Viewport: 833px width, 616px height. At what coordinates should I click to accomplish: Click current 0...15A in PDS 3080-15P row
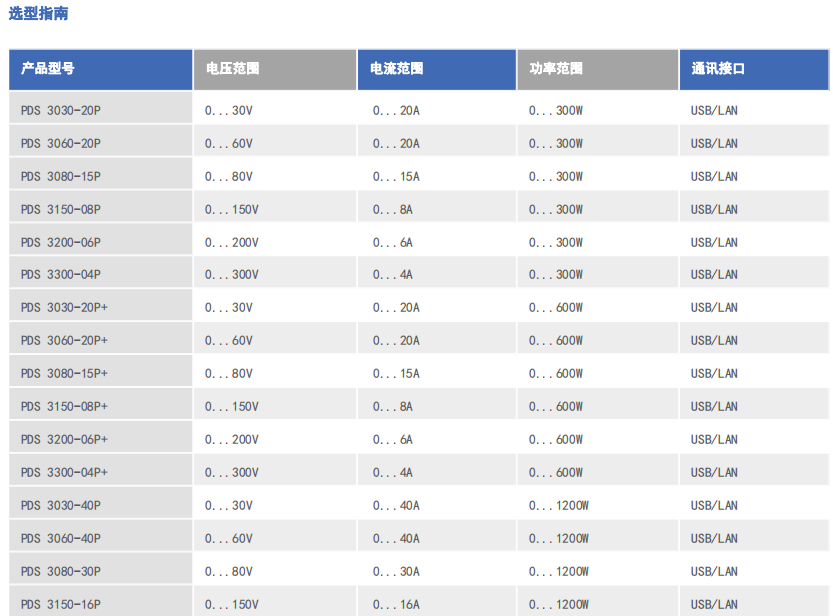[x=396, y=176]
